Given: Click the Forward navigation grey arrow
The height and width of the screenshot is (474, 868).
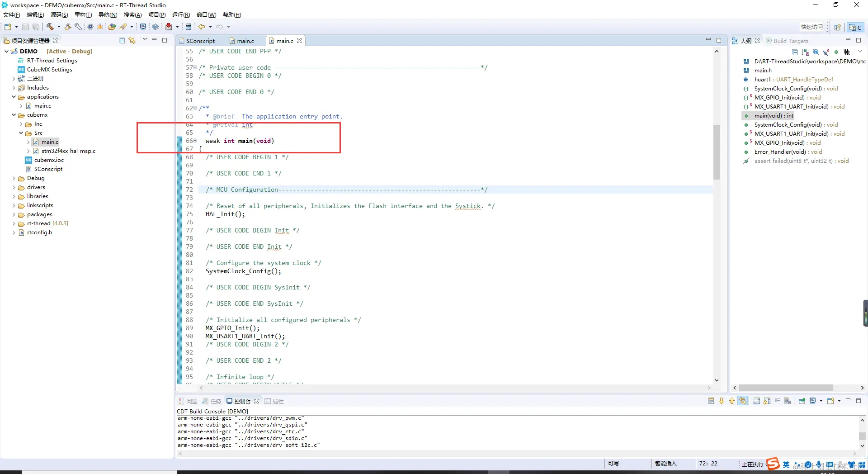Looking at the screenshot, I should pos(220,27).
